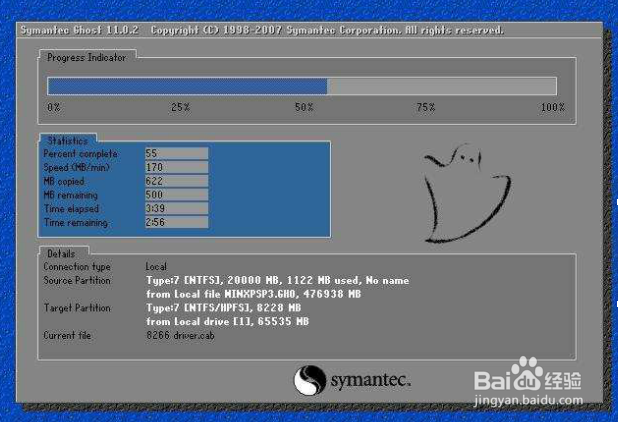Click the Time elapsed value 3:39
The width and height of the screenshot is (618, 422).
point(176,208)
